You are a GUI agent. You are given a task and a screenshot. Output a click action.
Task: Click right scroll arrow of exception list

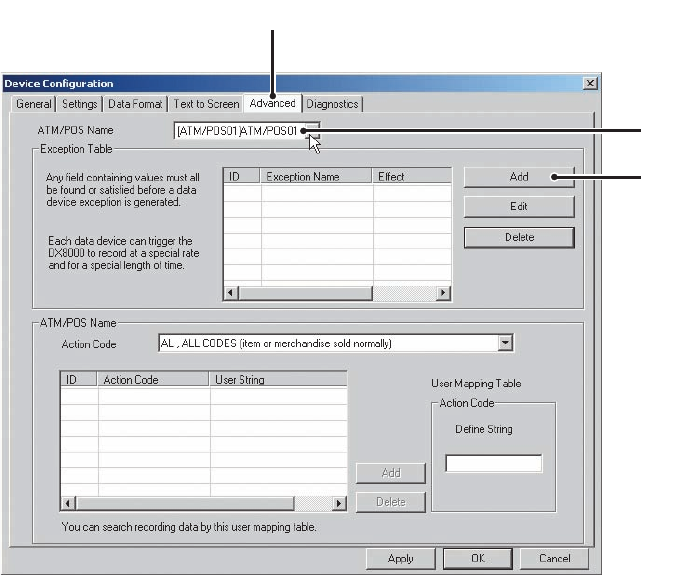click(x=443, y=293)
